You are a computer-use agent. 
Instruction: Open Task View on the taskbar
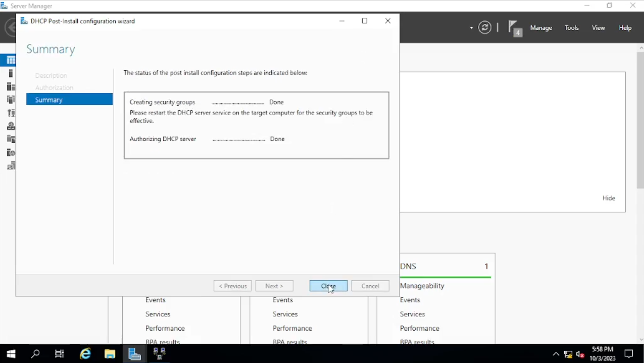point(60,354)
